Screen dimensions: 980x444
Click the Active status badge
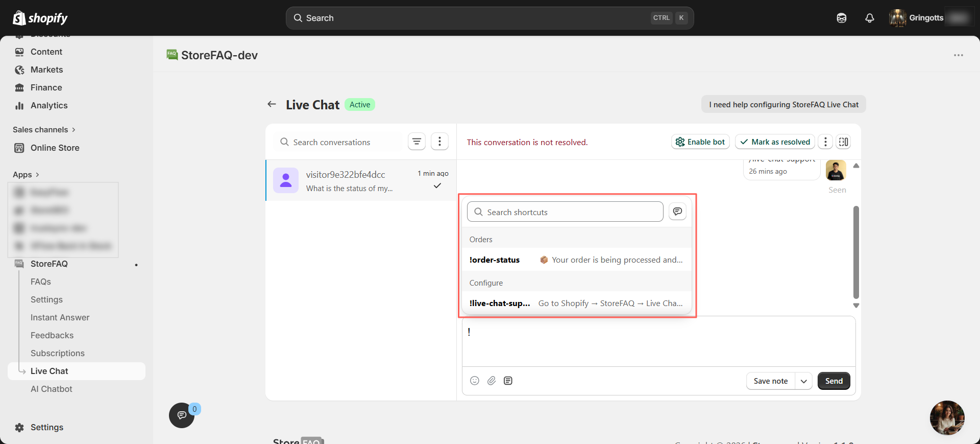tap(360, 105)
